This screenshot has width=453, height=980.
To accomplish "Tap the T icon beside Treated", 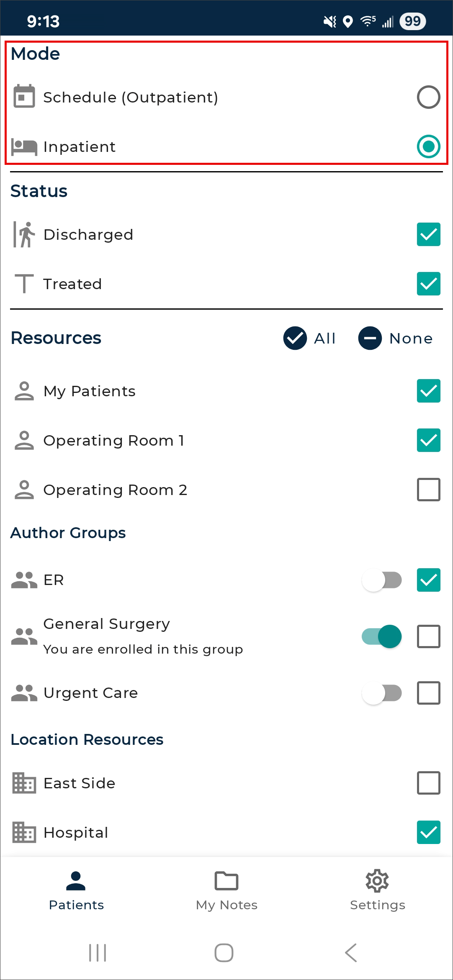I will 24,284.
